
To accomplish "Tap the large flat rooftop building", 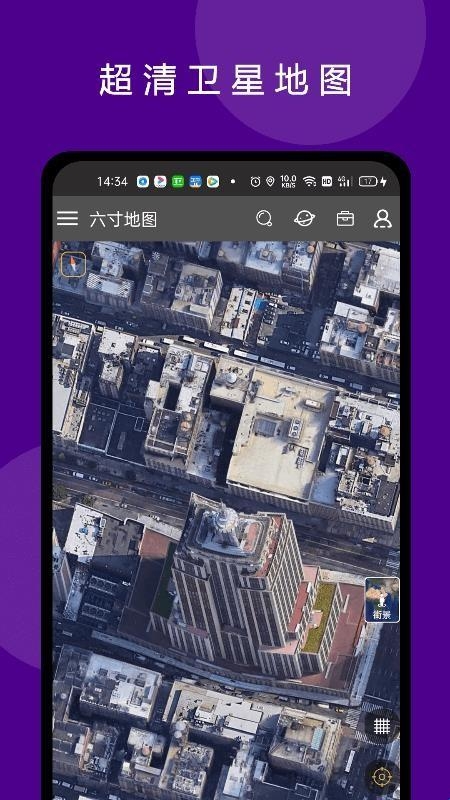I will pos(281,434).
